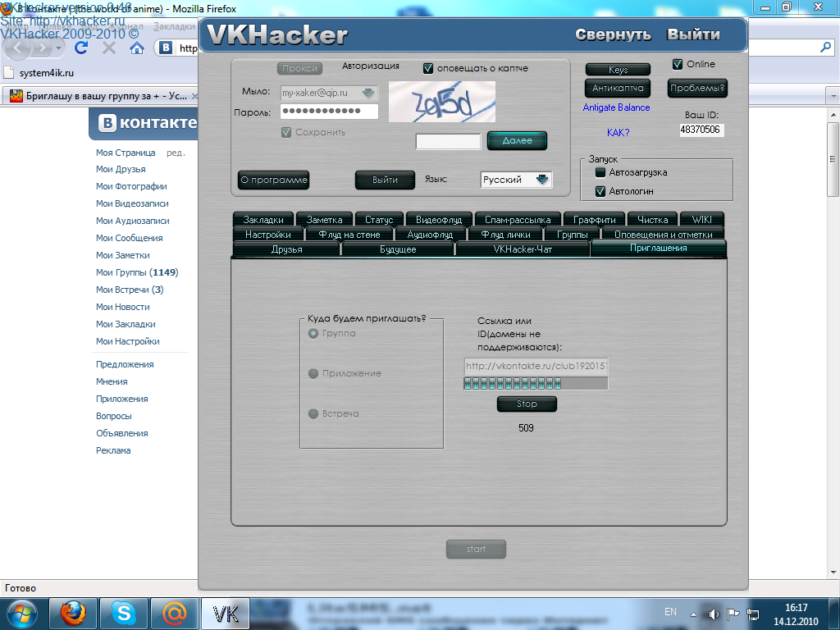The height and width of the screenshot is (630, 840).
Task: Click the system4ik.ru bookmark
Action: point(39,73)
